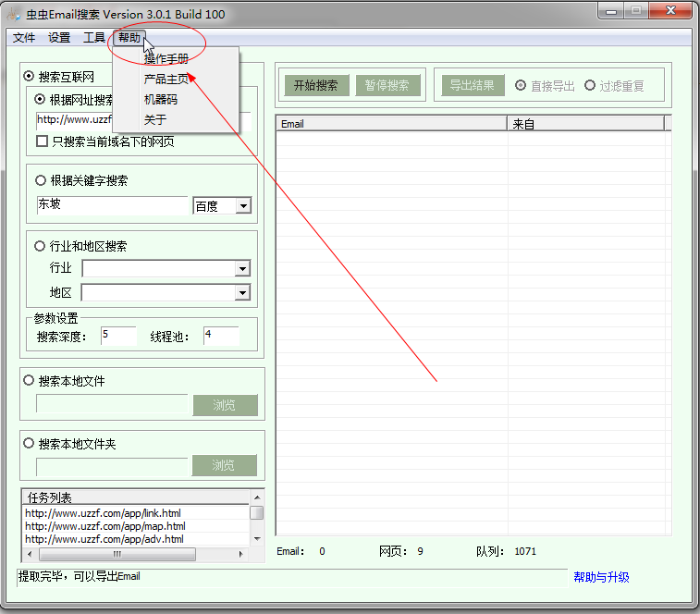Minimize the 虫虫Email搜索 window
Image resolution: width=700 pixels, height=614 pixels.
coord(611,11)
